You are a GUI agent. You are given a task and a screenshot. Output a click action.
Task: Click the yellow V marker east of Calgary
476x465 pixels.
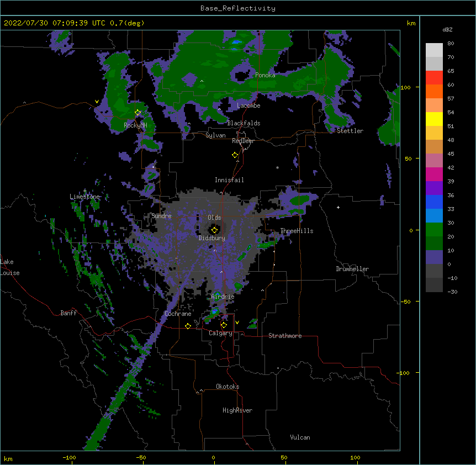click(x=237, y=323)
